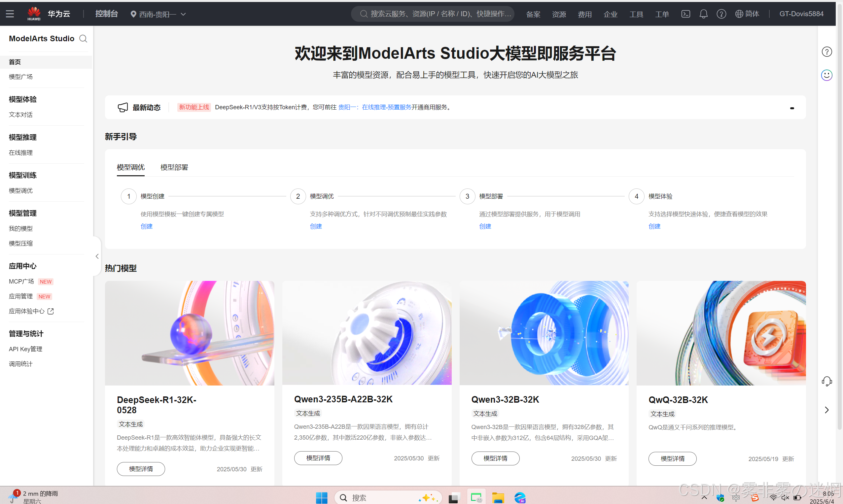The image size is (843, 504).
Task: Open the help icon on right sidebar
Action: pos(826,52)
